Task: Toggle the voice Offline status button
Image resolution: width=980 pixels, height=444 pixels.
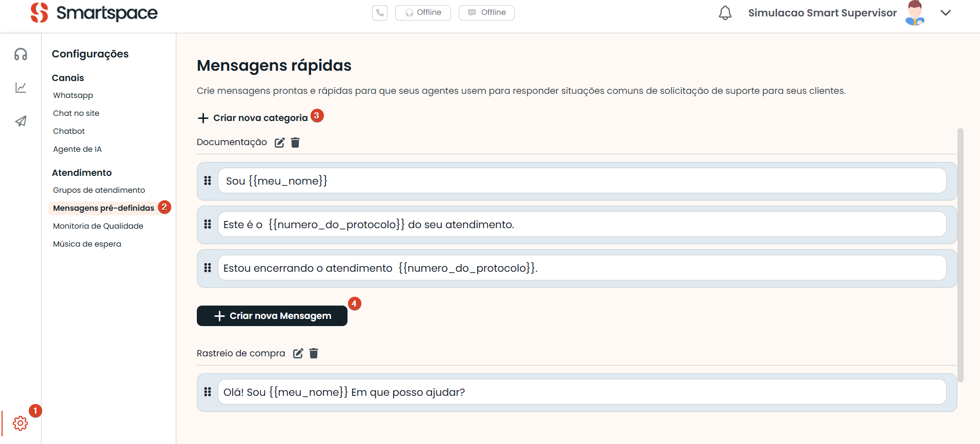Action: 423,13
